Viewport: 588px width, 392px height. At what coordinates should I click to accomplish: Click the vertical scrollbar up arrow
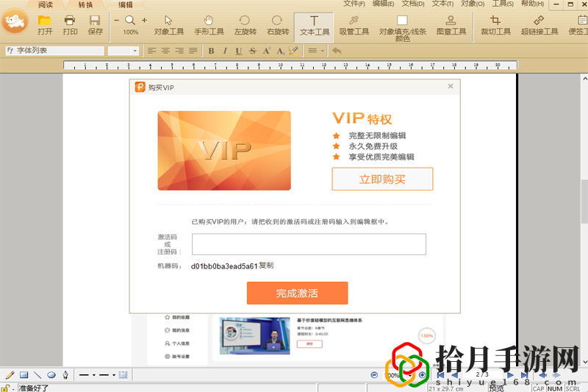point(584,79)
